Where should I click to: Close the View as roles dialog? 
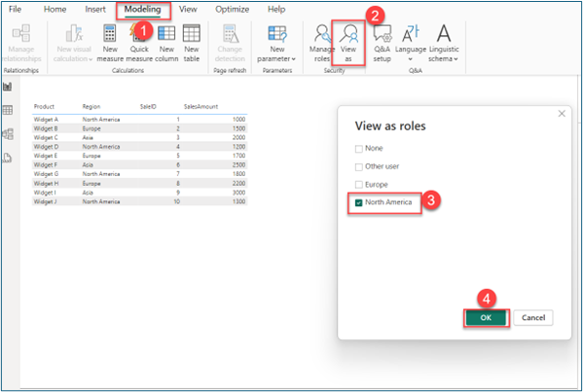[x=562, y=114]
